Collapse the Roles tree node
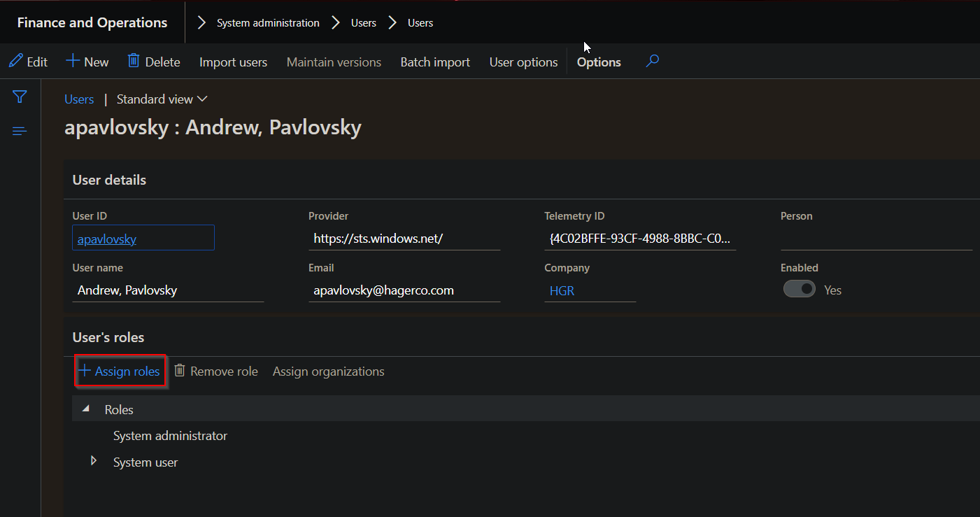 point(86,409)
